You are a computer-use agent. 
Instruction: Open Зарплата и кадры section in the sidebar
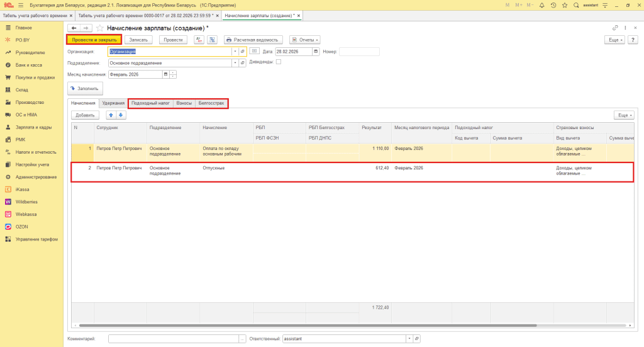[33, 127]
